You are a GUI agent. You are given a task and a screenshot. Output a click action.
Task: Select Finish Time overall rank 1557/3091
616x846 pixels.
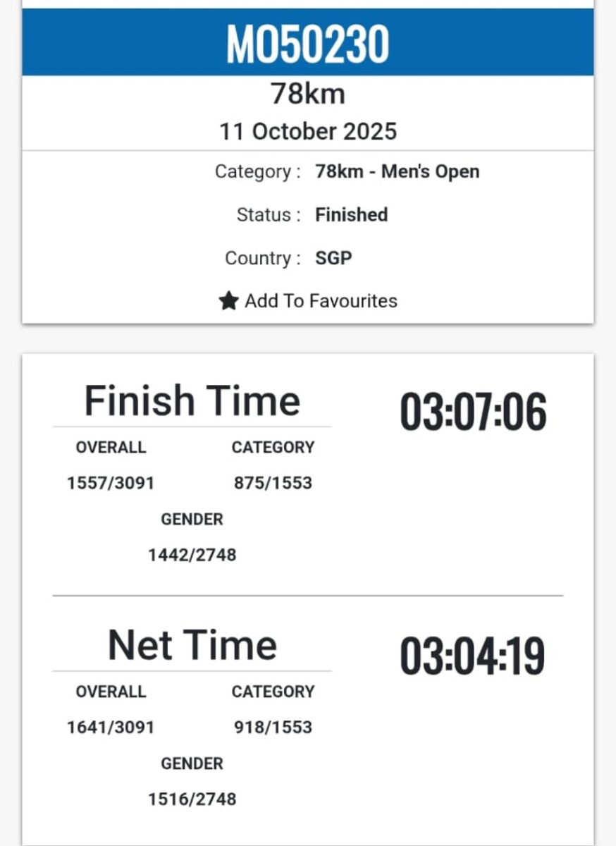pos(111,484)
